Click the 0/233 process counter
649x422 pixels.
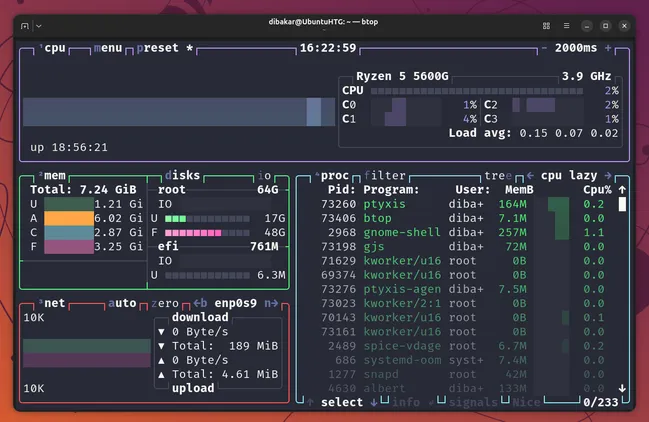(601, 402)
